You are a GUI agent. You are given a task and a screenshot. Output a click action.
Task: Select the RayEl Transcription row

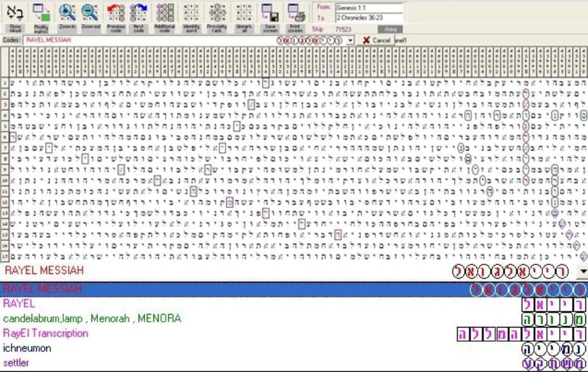[294, 333]
